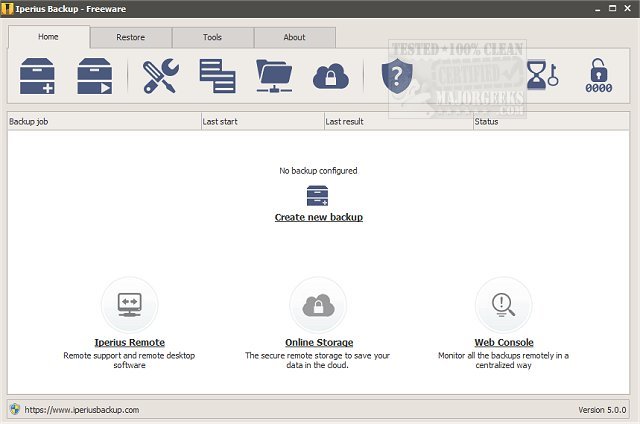Viewport: 640px width, 424px height.
Task: Open the Web Console link
Action: [503, 342]
